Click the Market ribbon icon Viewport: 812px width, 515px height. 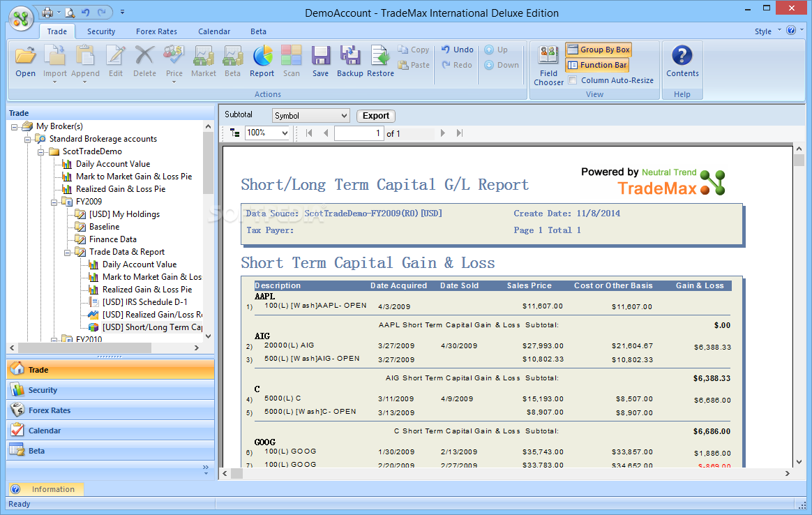pos(204,61)
